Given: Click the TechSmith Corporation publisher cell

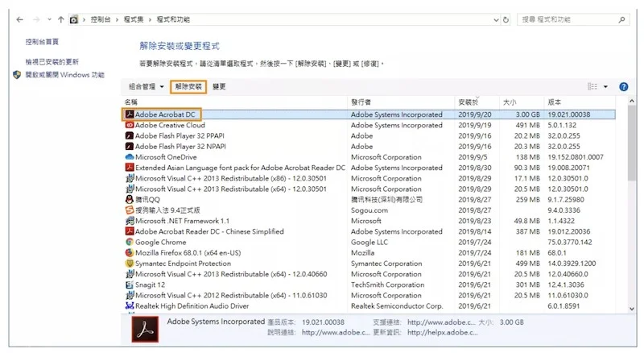Looking at the screenshot, I should pyautogui.click(x=387, y=284).
